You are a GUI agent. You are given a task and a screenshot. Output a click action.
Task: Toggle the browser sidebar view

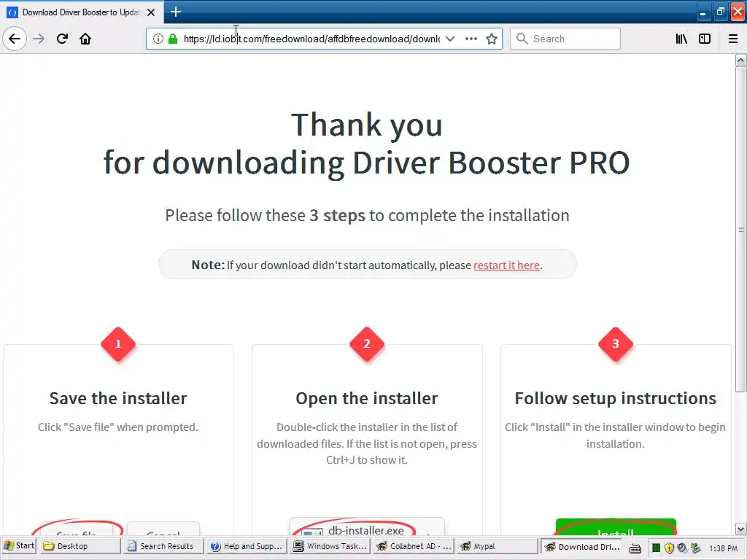tap(705, 39)
